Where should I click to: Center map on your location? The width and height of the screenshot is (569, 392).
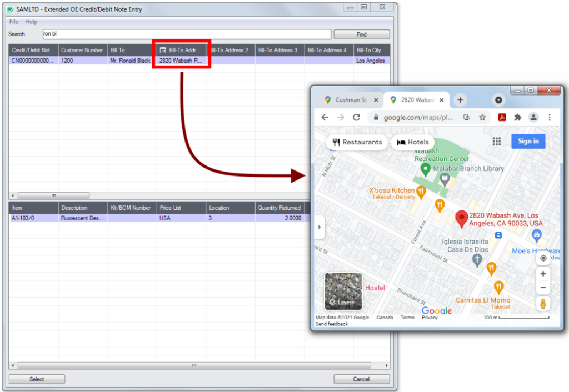543,258
